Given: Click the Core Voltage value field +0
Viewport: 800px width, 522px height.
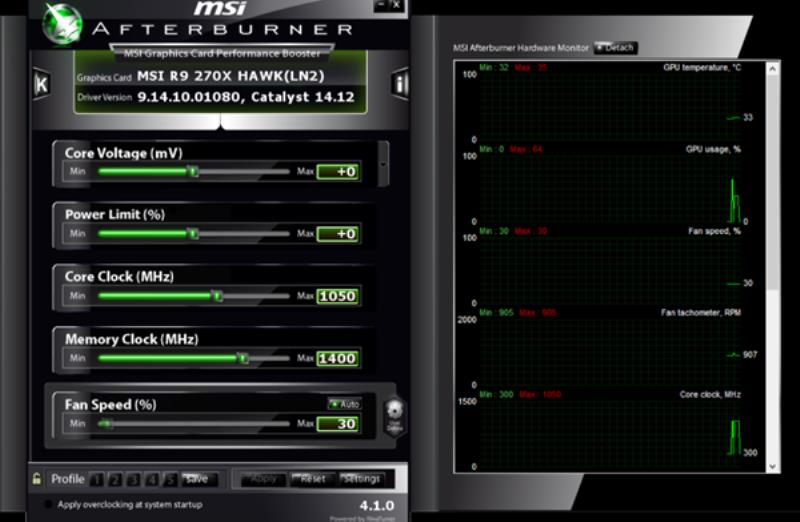Looking at the screenshot, I should [x=338, y=172].
